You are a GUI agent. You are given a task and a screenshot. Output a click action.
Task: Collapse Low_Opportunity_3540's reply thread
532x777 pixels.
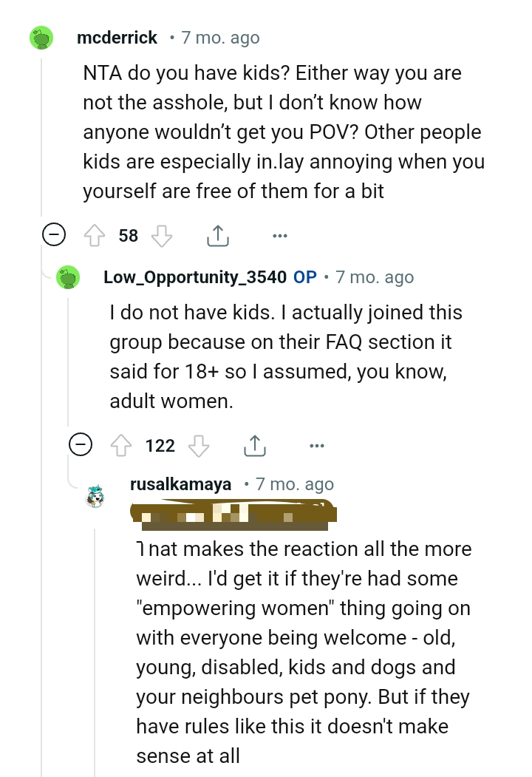point(80,446)
